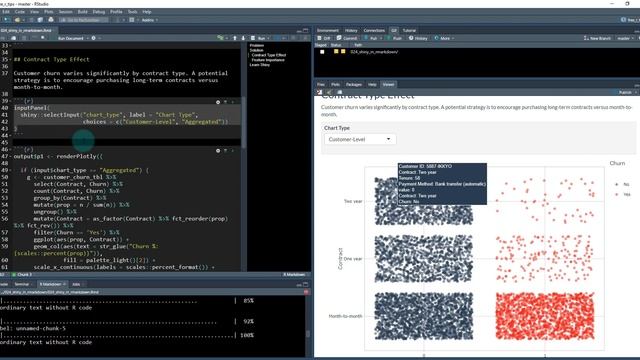This screenshot has width=640, height=360.
Task: Open the Code menu
Action: pos(20,12)
